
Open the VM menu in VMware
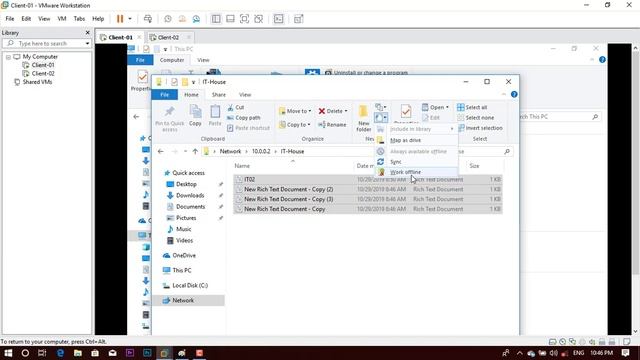[62, 19]
